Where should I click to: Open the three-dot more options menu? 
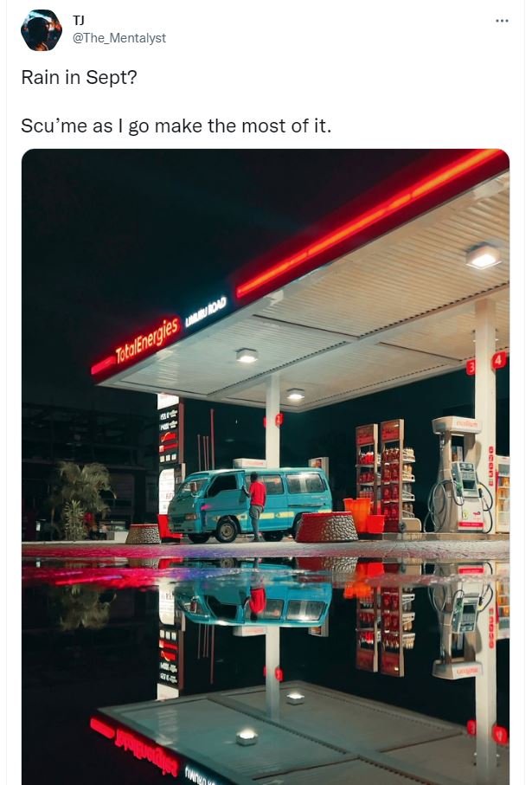[x=502, y=21]
